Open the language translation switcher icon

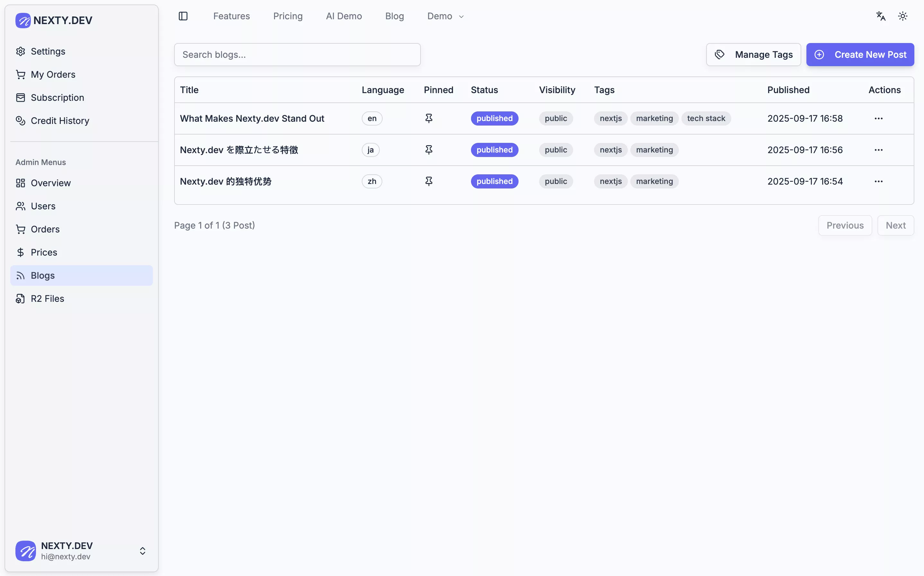881,16
